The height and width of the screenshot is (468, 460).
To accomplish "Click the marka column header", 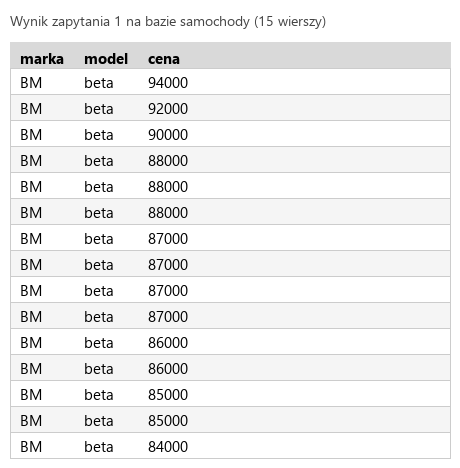I will pyautogui.click(x=42, y=59).
